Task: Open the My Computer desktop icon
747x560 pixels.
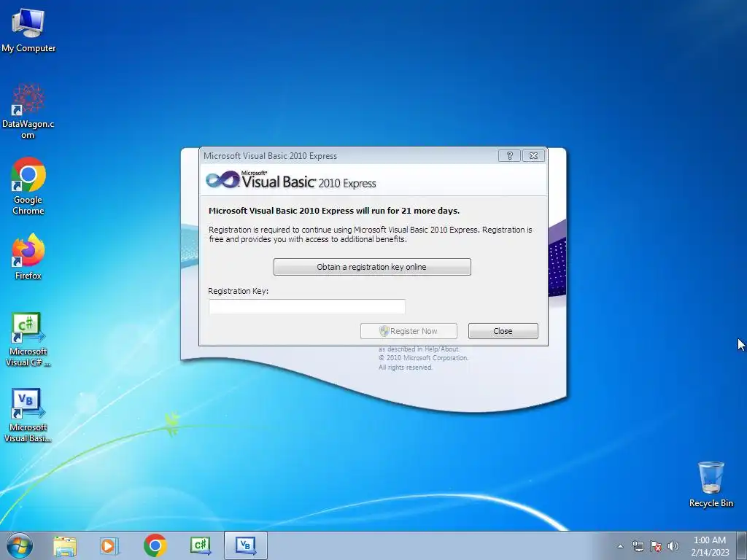Action: click(28, 30)
